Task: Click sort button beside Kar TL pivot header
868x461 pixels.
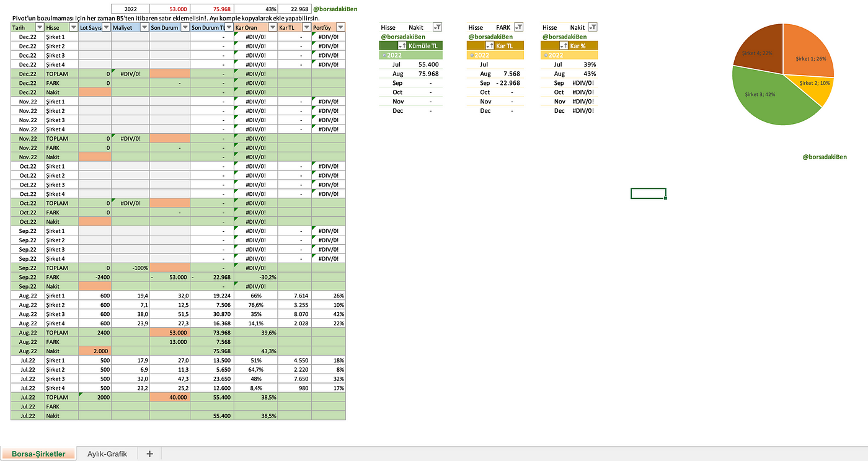Action: tap(490, 46)
